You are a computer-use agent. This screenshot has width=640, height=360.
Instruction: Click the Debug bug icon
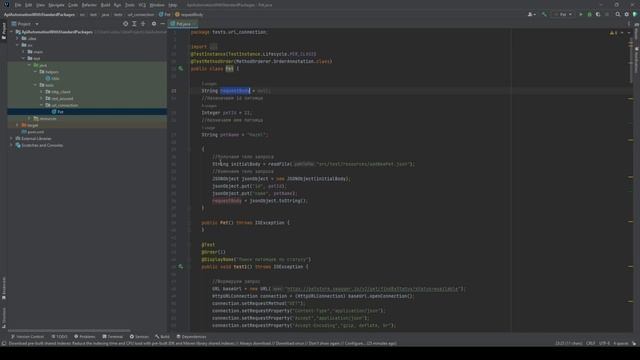[589, 14]
